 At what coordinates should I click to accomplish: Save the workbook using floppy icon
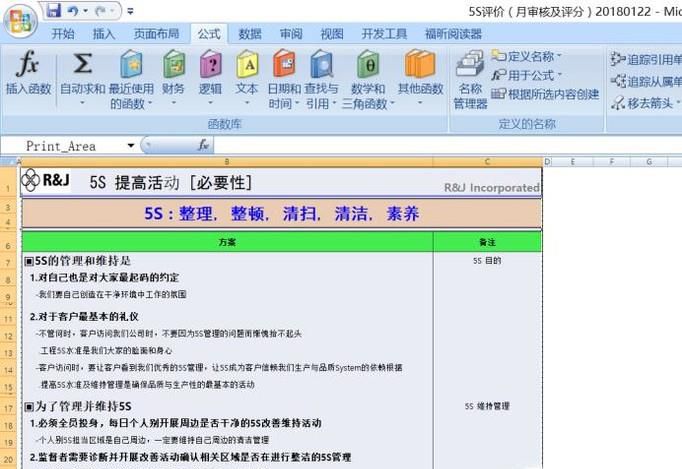pos(53,10)
